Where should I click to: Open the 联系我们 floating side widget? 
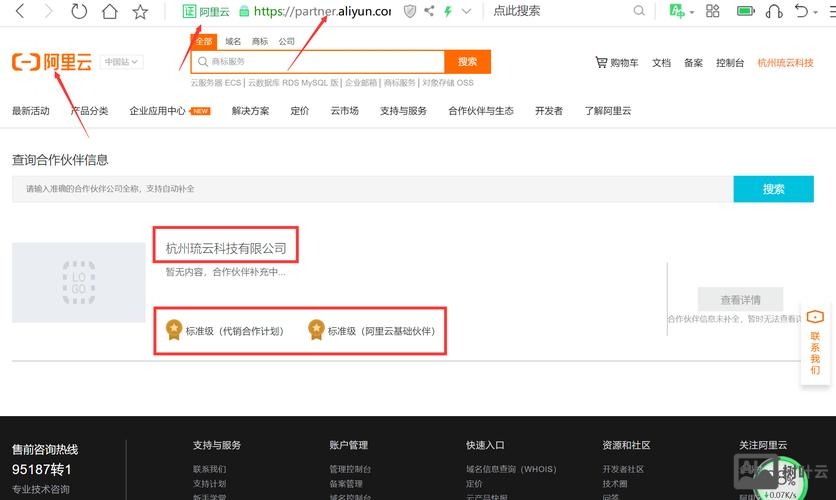815,343
